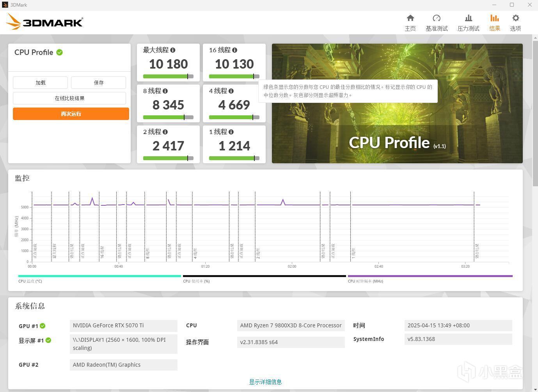Click the 在线比较结果 button

(x=69, y=98)
